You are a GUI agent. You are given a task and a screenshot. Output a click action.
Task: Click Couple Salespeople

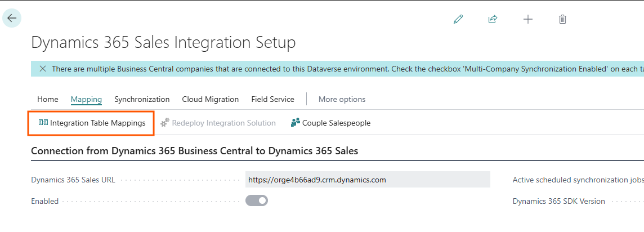pos(330,123)
